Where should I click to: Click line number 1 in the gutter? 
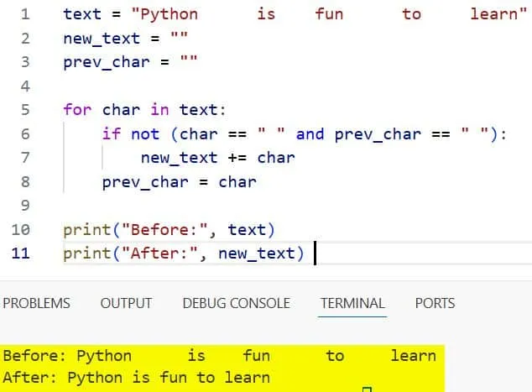24,14
